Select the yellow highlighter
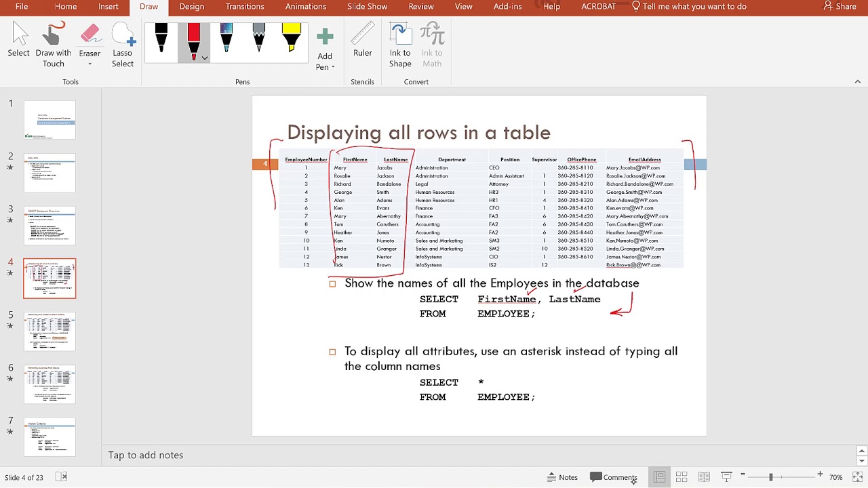 point(292,39)
